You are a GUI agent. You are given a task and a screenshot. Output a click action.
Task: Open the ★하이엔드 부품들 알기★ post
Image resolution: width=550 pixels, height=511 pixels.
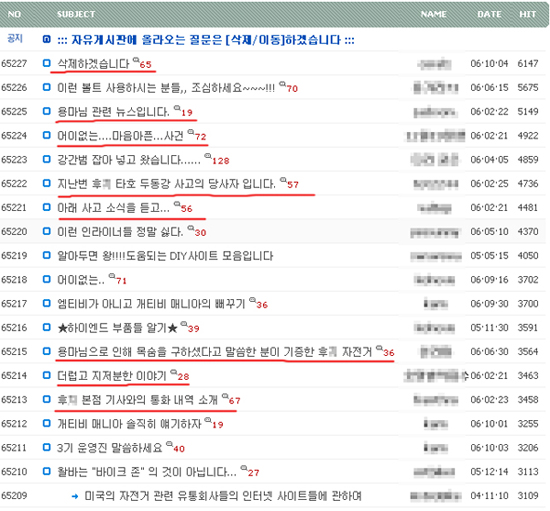pyautogui.click(x=118, y=328)
